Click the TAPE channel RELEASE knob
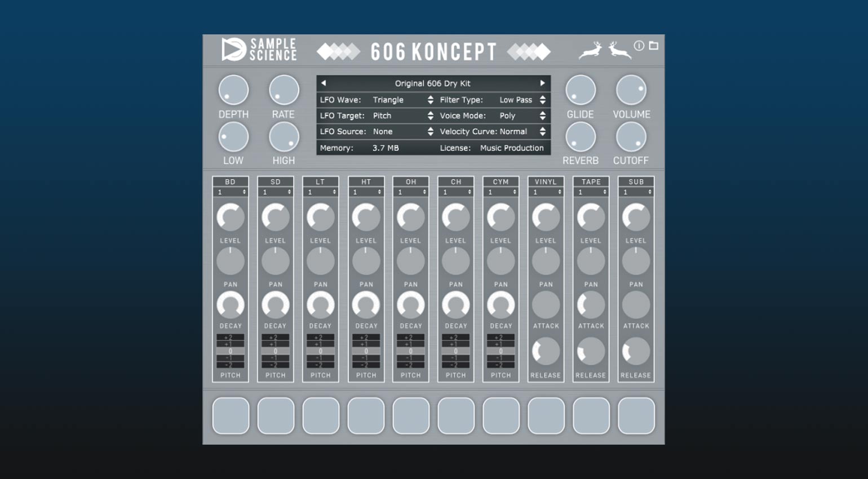The width and height of the screenshot is (868, 479). 591,352
